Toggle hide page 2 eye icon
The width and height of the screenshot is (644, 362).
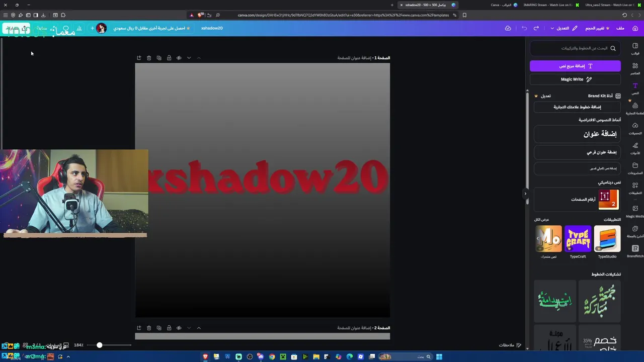[x=179, y=328]
